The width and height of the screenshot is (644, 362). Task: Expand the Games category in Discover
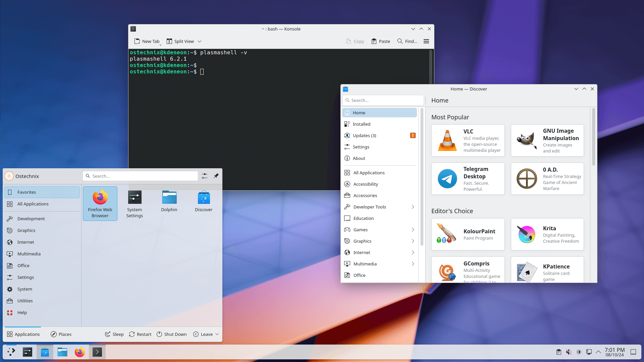tap(413, 230)
